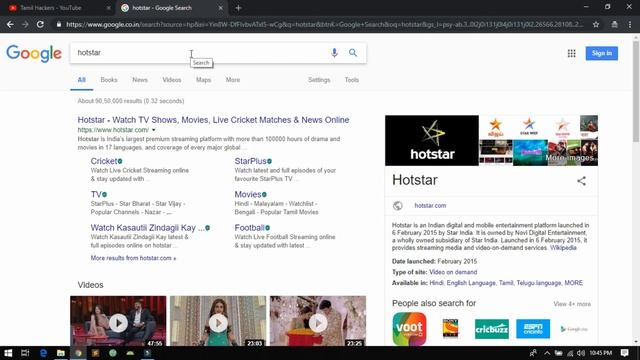Viewport: 640px width, 360px height.
Task: Reload the page using the browser refresh icon
Action: (x=40, y=24)
